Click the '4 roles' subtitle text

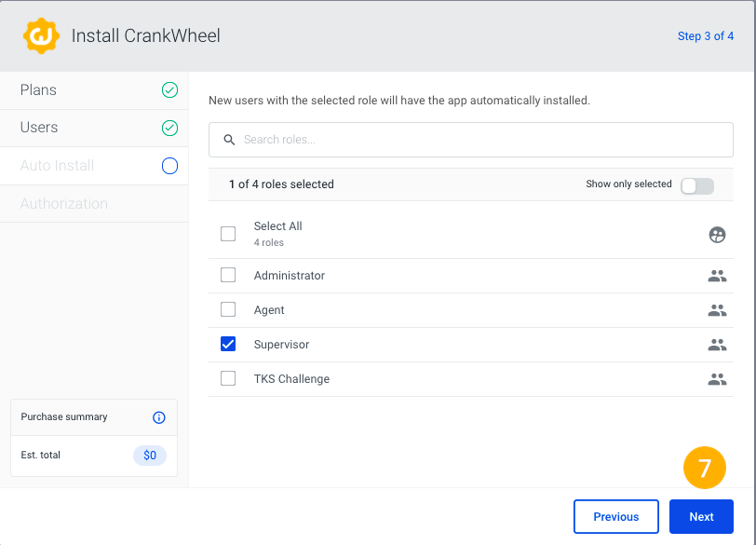pos(269,242)
